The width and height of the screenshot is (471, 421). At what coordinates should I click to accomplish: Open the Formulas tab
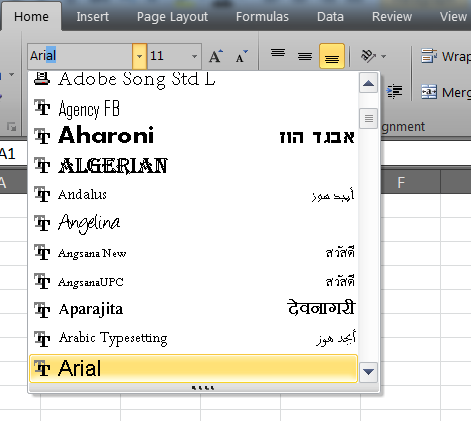(x=262, y=17)
